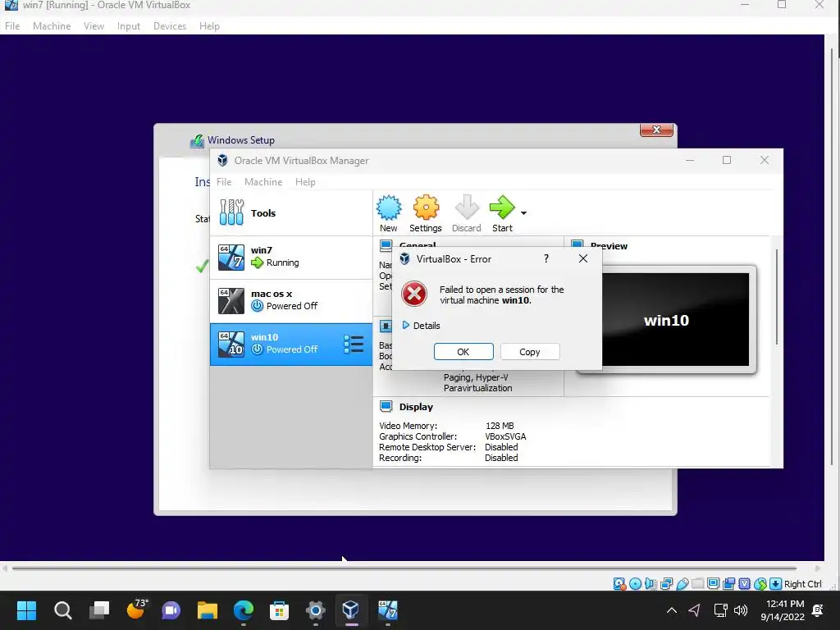
Task: Click the Right Ctrl host key label
Action: click(802, 584)
